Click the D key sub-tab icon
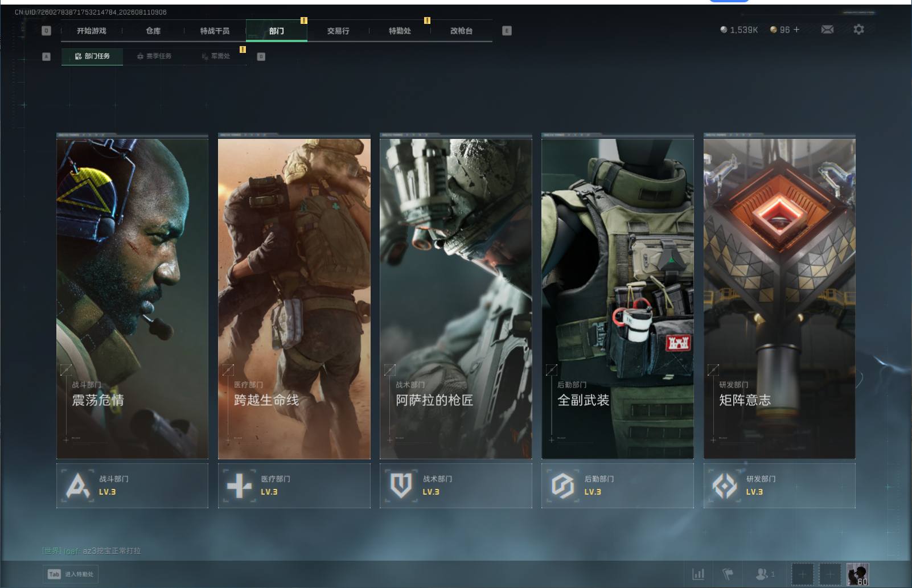912x588 pixels. coord(261,56)
